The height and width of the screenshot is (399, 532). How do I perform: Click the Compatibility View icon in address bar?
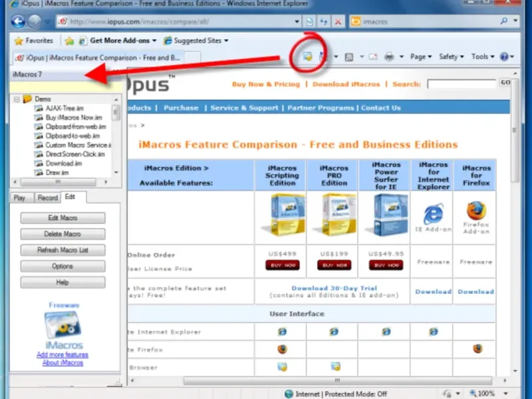pos(309,22)
